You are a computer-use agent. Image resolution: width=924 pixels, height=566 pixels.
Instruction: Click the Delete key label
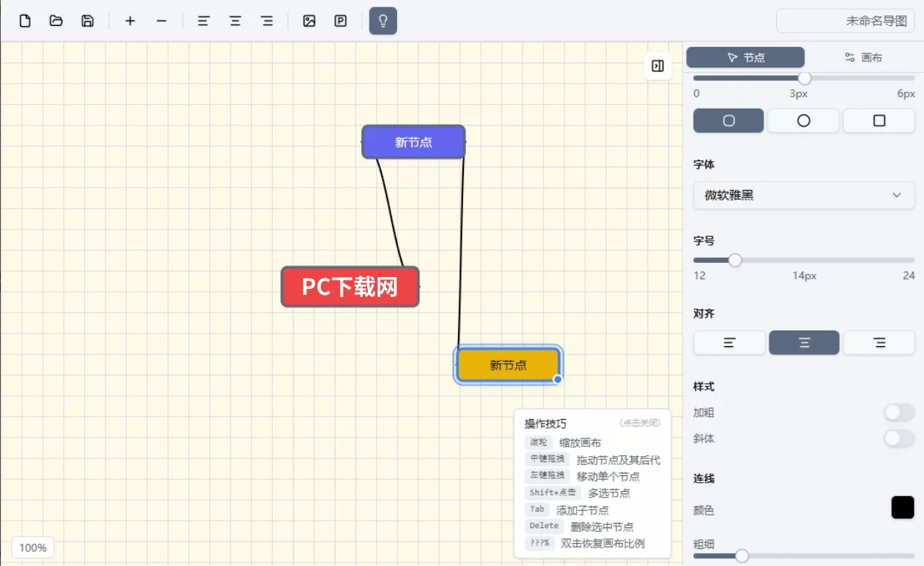(544, 526)
